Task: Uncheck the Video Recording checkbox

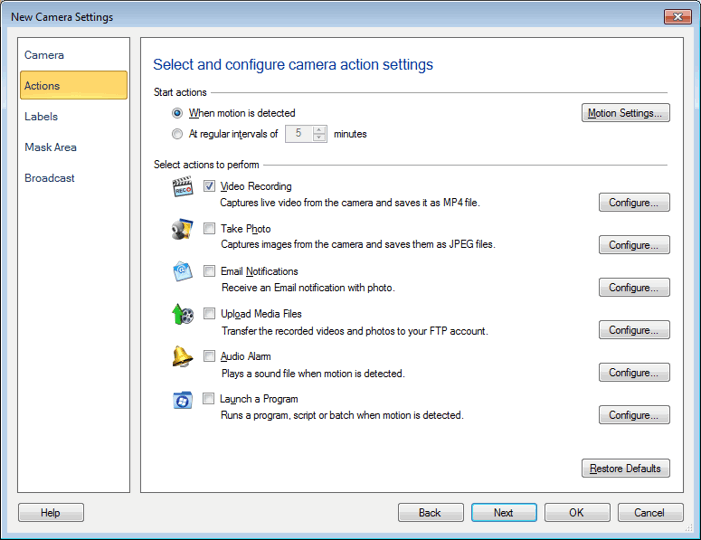Action: click(x=209, y=186)
